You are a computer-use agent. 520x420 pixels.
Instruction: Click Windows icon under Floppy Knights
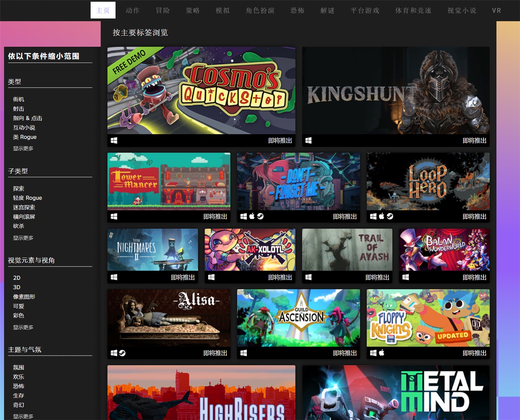373,353
